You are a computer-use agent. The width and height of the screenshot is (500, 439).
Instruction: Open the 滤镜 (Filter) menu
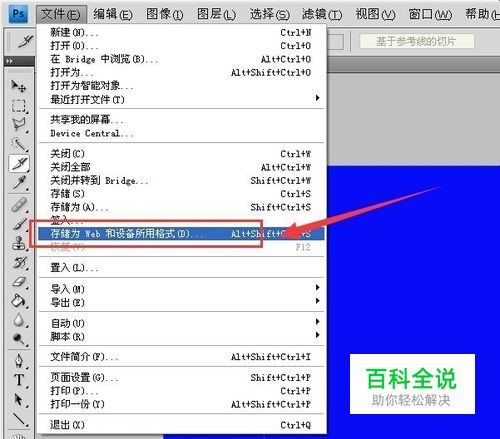pos(322,14)
